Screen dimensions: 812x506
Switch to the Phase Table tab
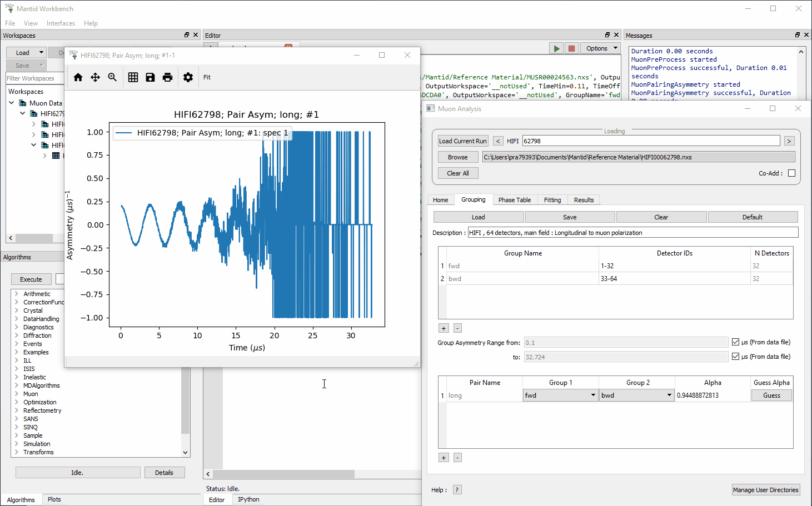point(515,199)
